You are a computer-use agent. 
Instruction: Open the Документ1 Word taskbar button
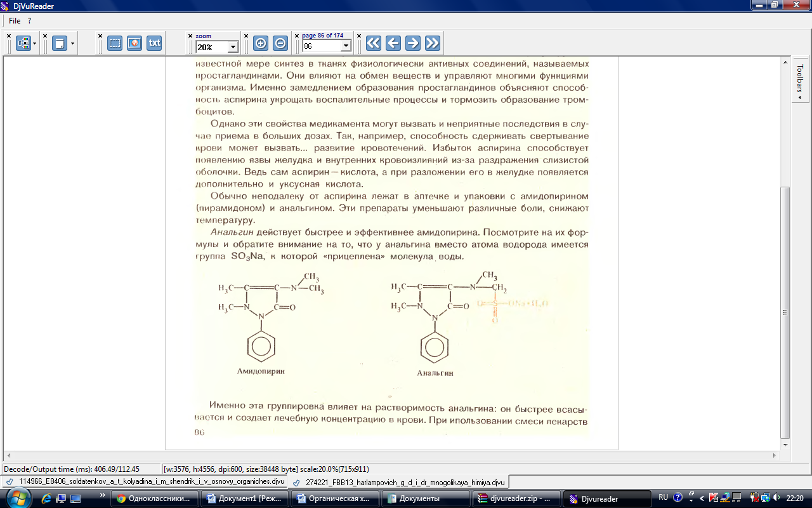click(x=245, y=498)
